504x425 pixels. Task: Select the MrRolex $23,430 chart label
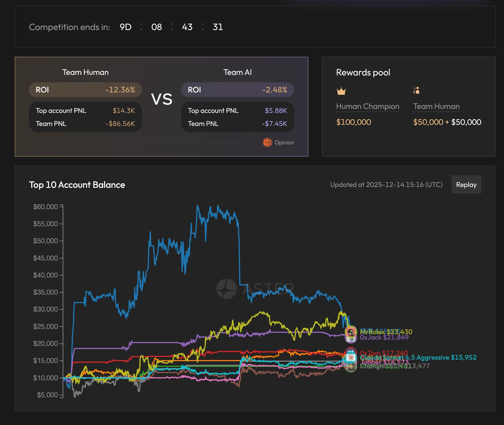pos(386,332)
